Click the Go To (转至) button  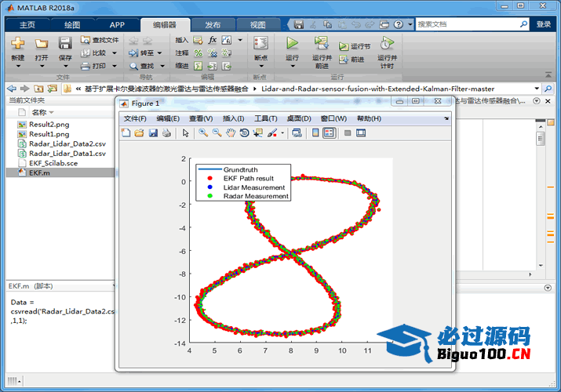click(x=142, y=53)
